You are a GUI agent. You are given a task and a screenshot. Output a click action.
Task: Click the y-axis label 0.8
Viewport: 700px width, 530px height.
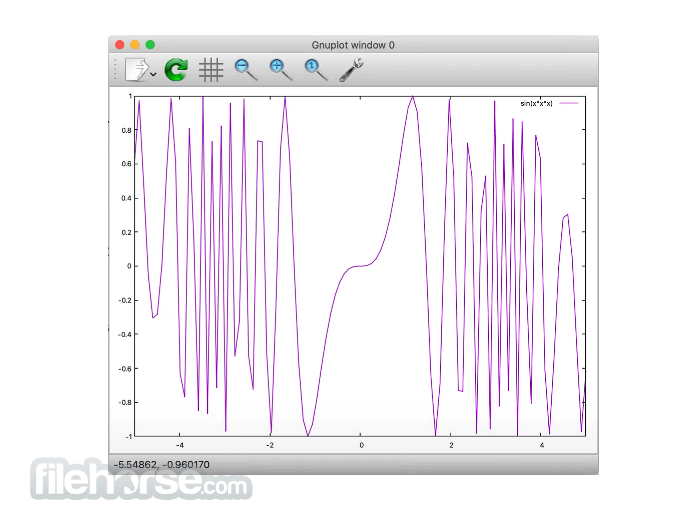[127, 130]
